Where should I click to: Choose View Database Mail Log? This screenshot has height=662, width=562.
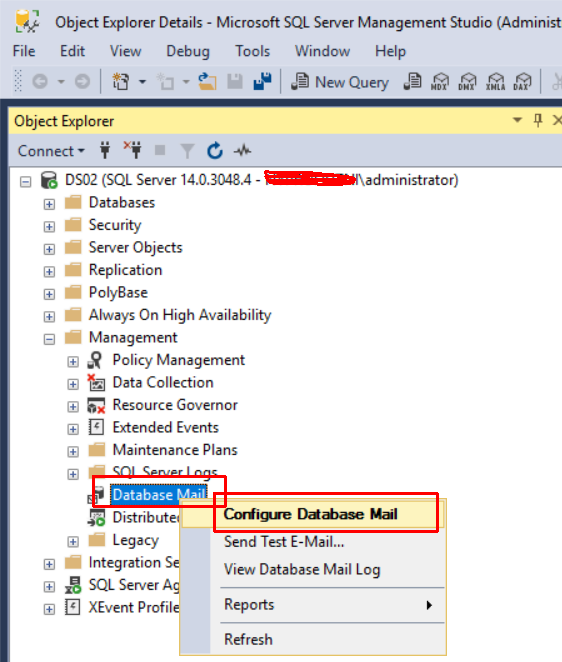pyautogui.click(x=312, y=570)
